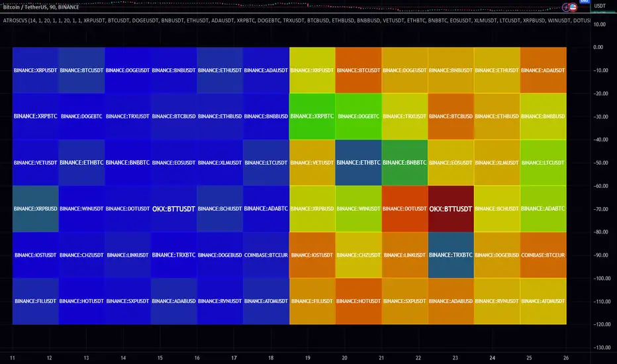
Task: Click the yellow BINANCE:CHZUSDT cell
Action: click(x=358, y=255)
